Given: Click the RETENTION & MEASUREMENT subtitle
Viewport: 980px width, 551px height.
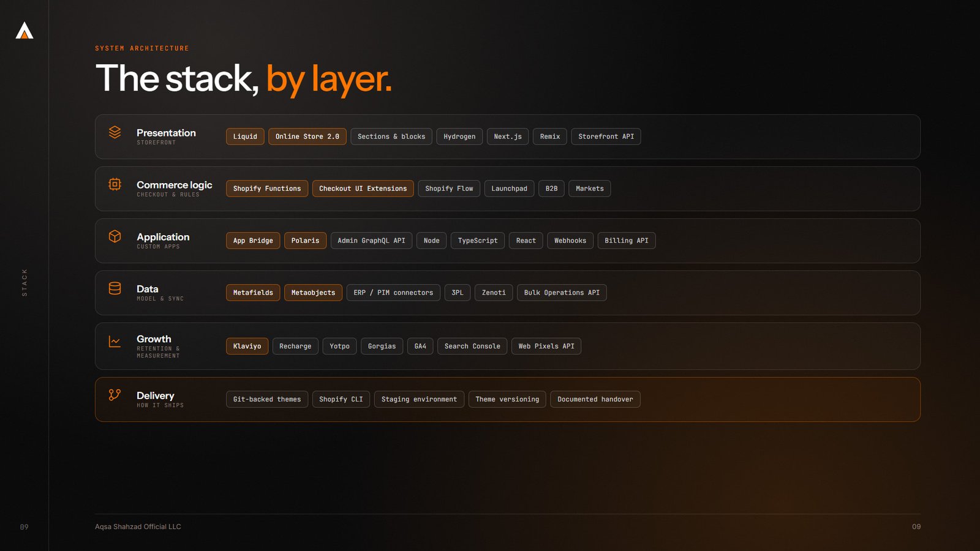Looking at the screenshot, I should click(158, 352).
